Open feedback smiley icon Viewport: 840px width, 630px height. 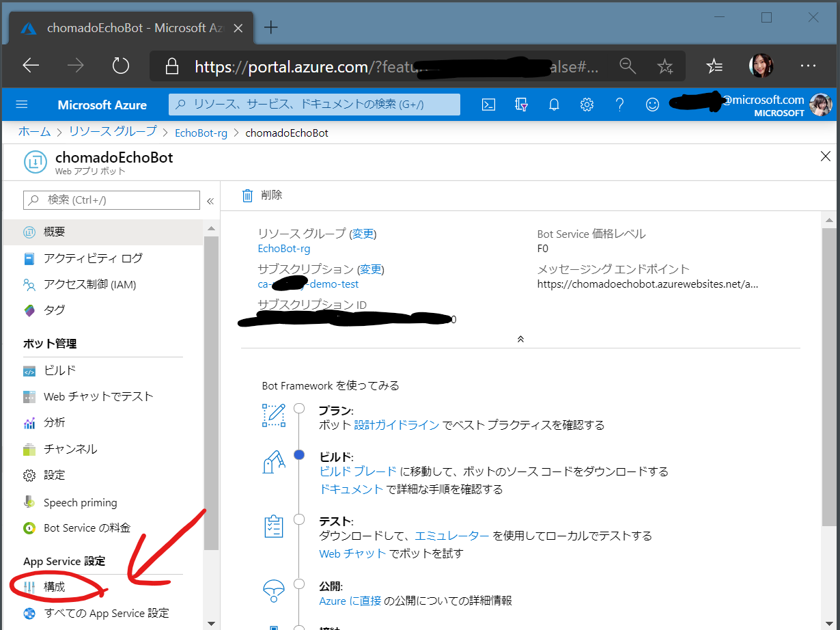coord(652,105)
